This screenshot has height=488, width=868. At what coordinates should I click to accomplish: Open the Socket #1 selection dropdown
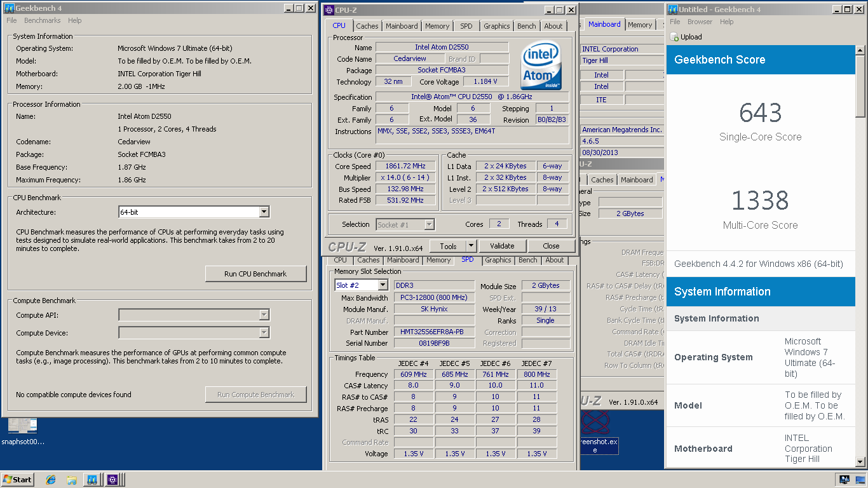tap(429, 224)
